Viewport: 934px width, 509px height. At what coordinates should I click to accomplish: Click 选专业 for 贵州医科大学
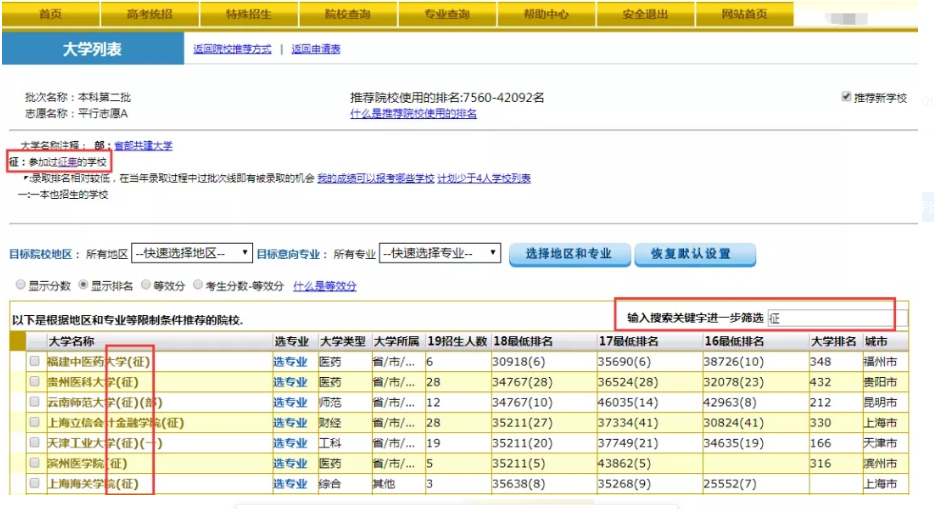[290, 382]
